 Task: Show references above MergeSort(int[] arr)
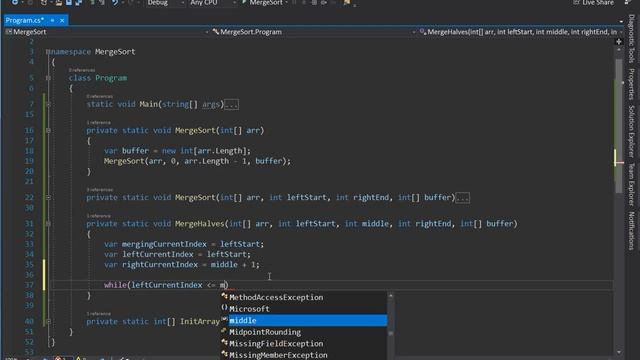point(98,122)
